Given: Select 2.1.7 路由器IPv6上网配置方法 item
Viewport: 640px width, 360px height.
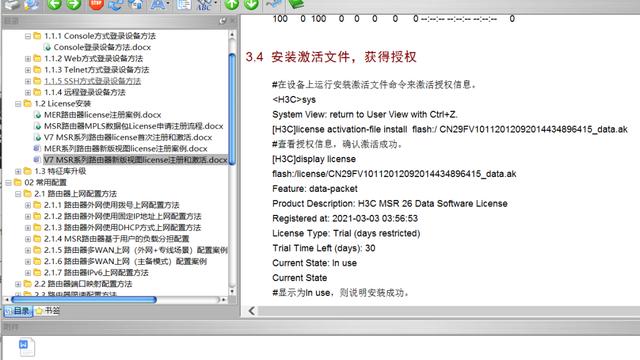Looking at the screenshot, I should (96, 273).
